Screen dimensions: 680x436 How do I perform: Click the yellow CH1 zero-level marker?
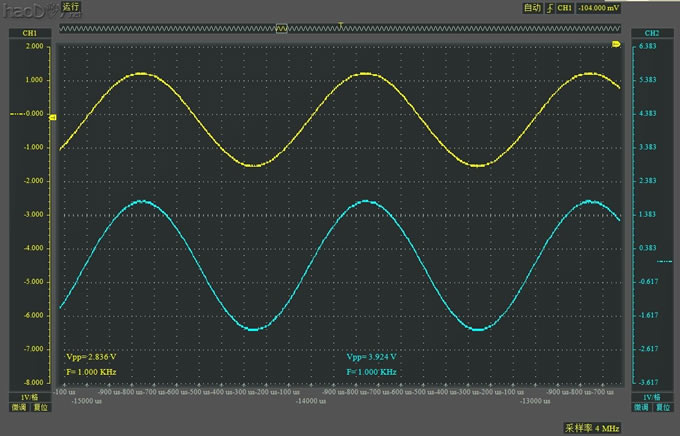tap(52, 118)
